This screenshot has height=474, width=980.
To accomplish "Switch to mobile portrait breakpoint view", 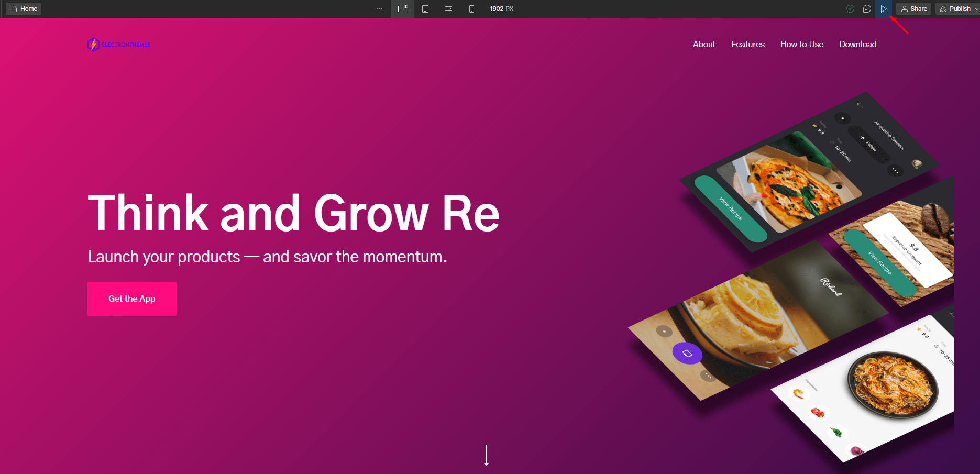I will pyautogui.click(x=471, y=9).
